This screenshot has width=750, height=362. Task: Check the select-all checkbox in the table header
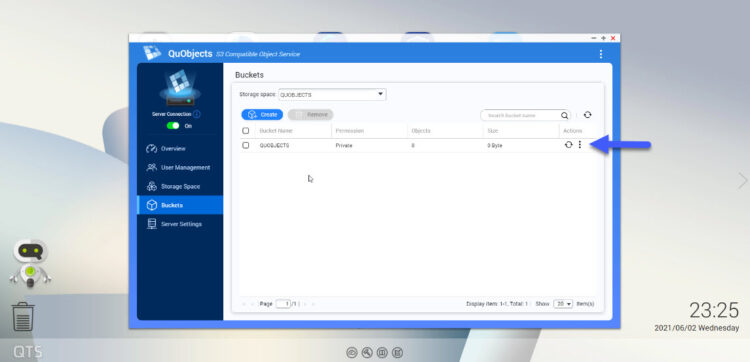tap(245, 131)
